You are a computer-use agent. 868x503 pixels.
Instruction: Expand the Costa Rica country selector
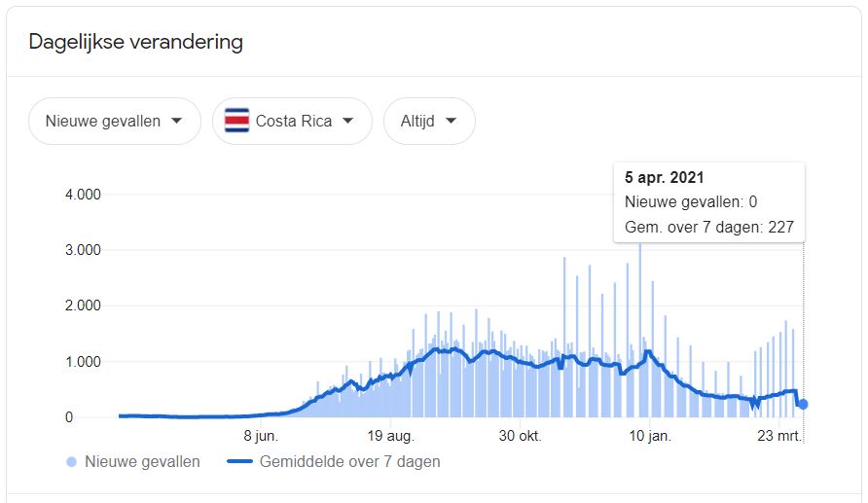292,122
